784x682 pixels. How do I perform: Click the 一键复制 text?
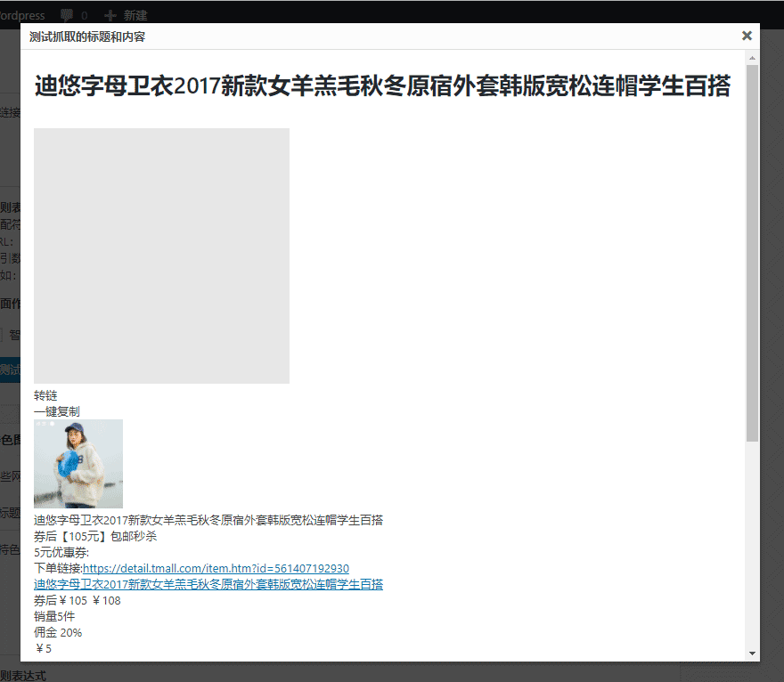pos(57,411)
